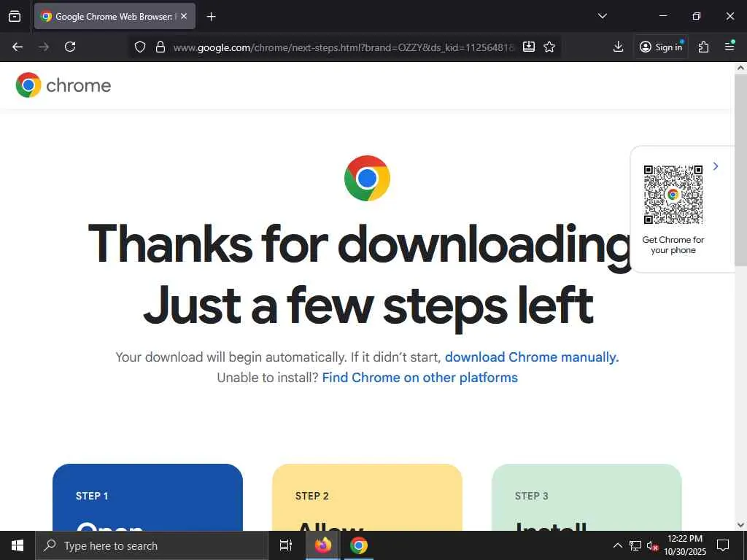Open the notifications action center icon

coord(723,545)
